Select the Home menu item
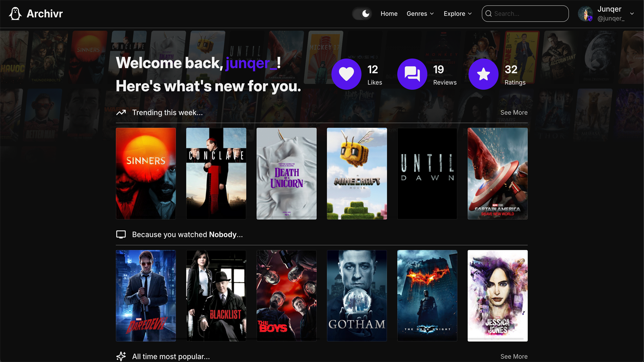Viewport: 644px width, 362px height. pyautogui.click(x=388, y=13)
